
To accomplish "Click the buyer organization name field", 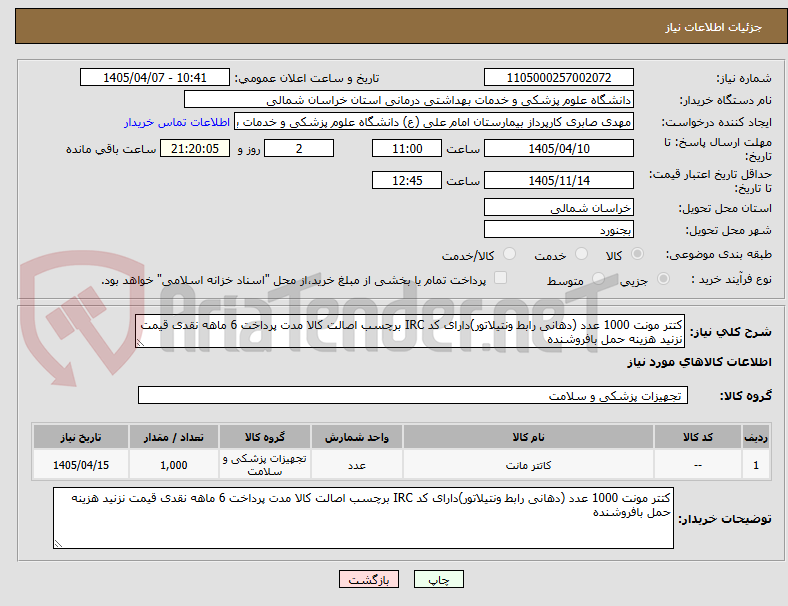I will coord(409,99).
